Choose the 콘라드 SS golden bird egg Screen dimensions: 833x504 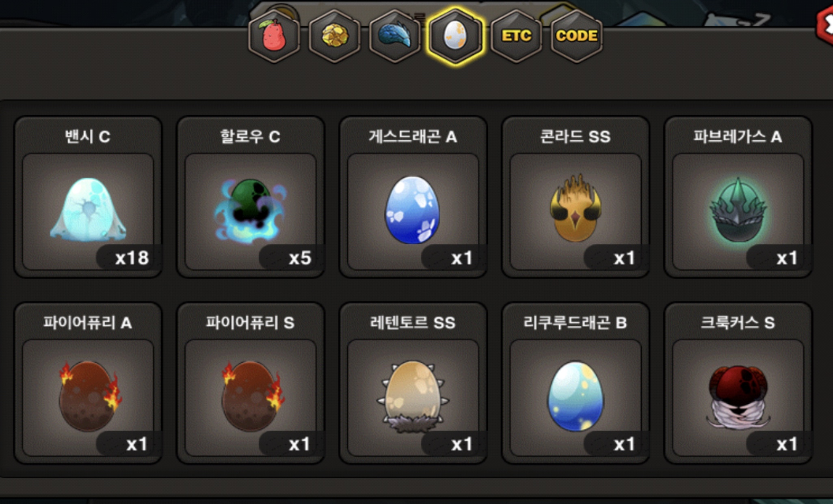(576, 197)
